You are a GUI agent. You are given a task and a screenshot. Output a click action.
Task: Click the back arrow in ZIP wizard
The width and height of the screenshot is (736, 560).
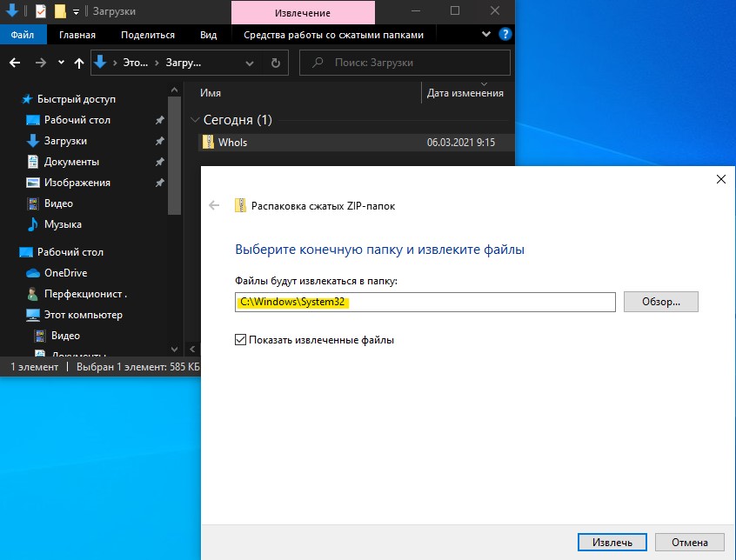click(214, 205)
